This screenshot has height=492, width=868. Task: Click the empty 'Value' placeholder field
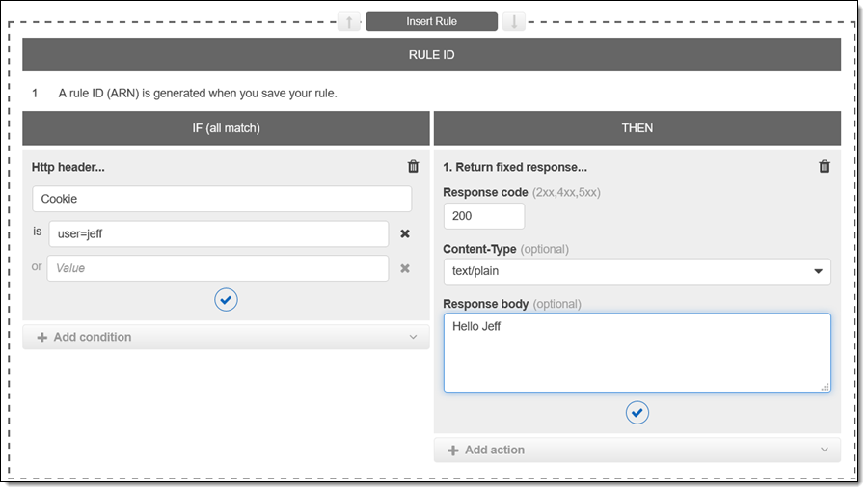218,268
